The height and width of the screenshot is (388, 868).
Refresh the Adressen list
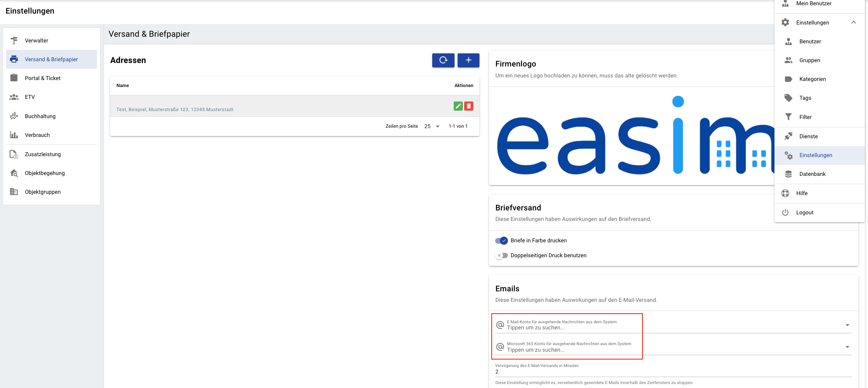point(443,60)
